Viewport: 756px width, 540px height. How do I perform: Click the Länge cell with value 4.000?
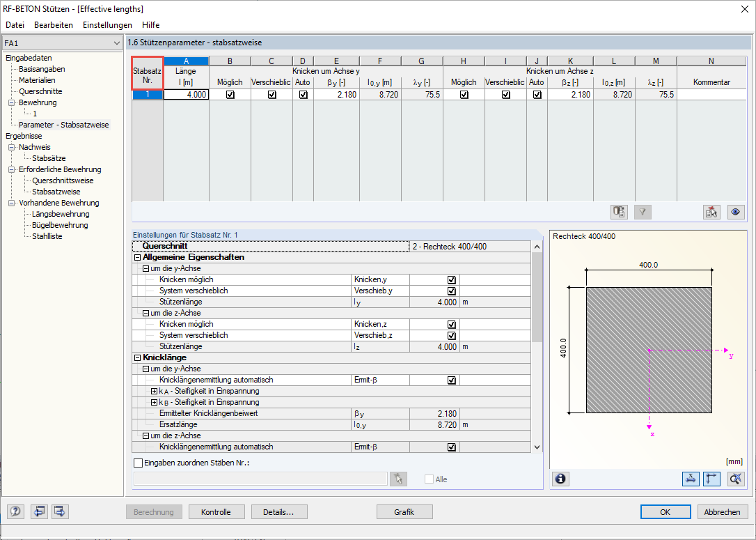click(186, 95)
